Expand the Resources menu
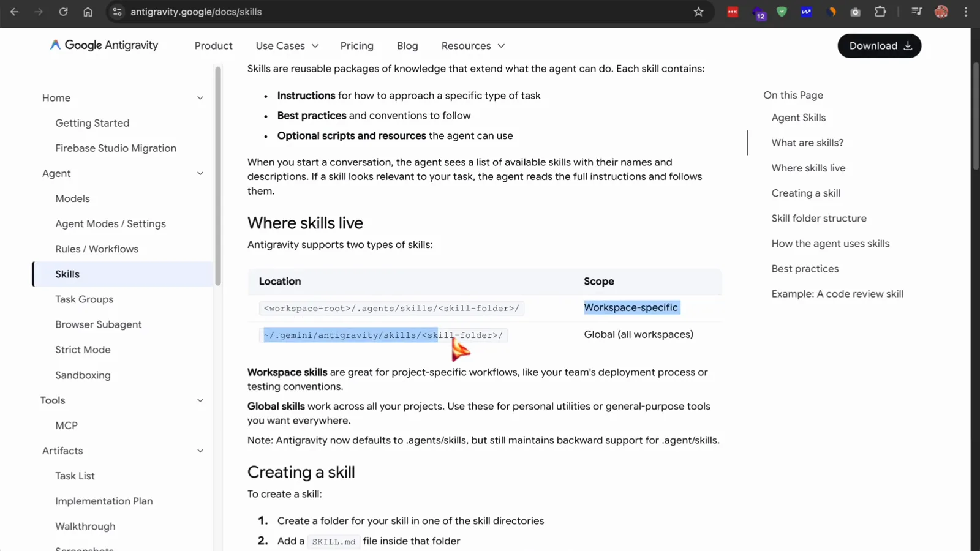Viewport: 980px width, 551px height. [x=473, y=46]
